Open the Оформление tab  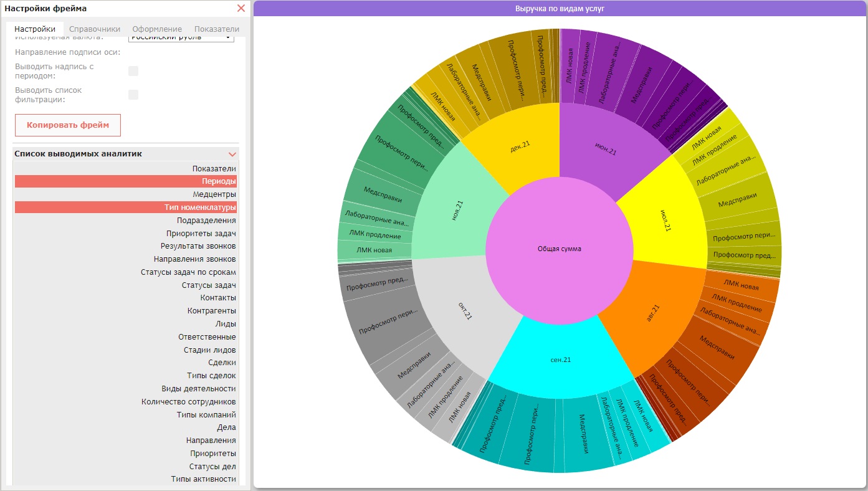[x=157, y=29]
